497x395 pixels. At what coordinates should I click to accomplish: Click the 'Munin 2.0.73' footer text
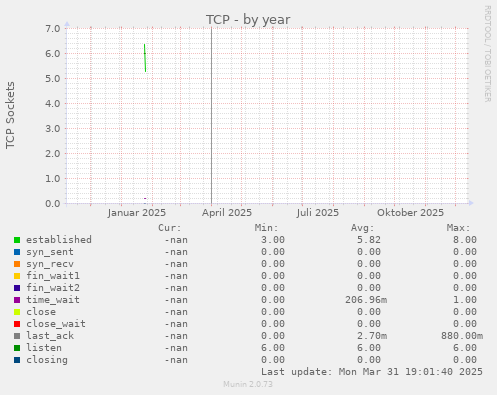(248, 384)
